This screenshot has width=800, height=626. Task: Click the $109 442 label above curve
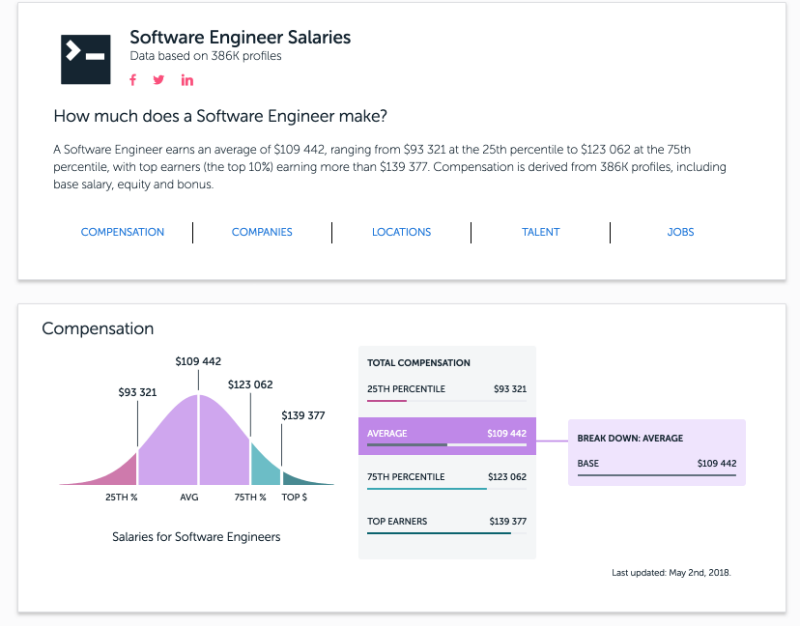coord(198,361)
